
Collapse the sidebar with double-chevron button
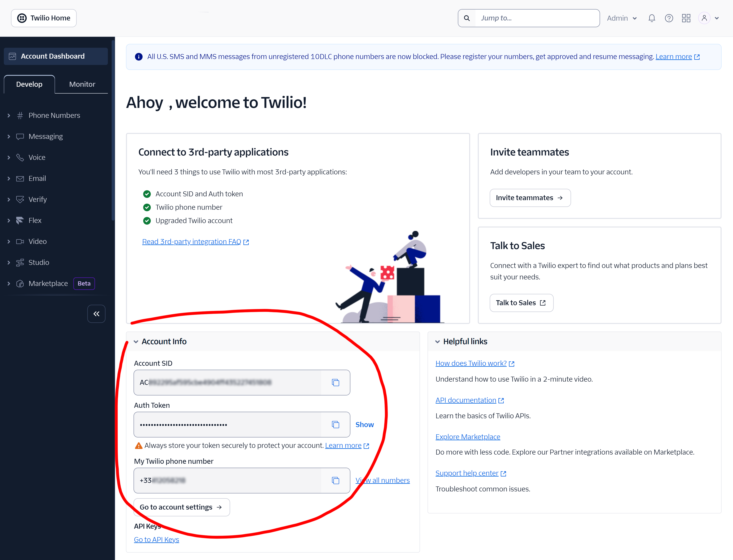point(96,314)
